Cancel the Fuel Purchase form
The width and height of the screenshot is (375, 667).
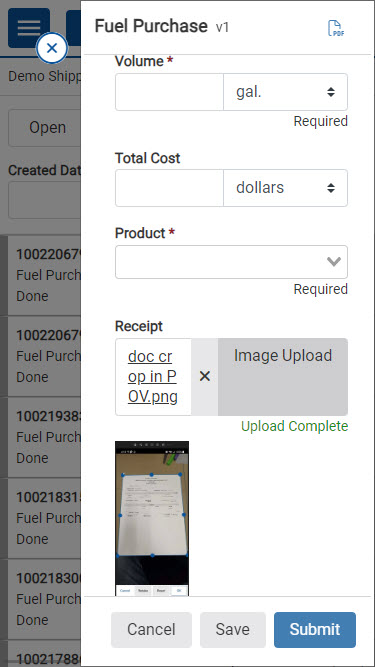[151, 630]
